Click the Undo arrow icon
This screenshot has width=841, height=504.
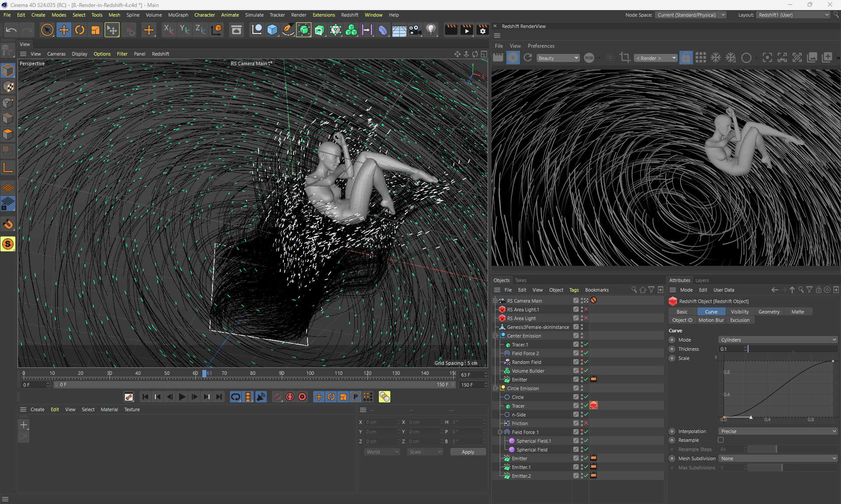click(11, 30)
